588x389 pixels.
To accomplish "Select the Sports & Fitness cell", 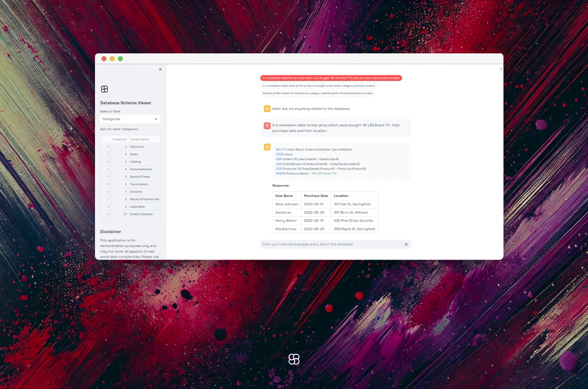I will click(x=144, y=176).
